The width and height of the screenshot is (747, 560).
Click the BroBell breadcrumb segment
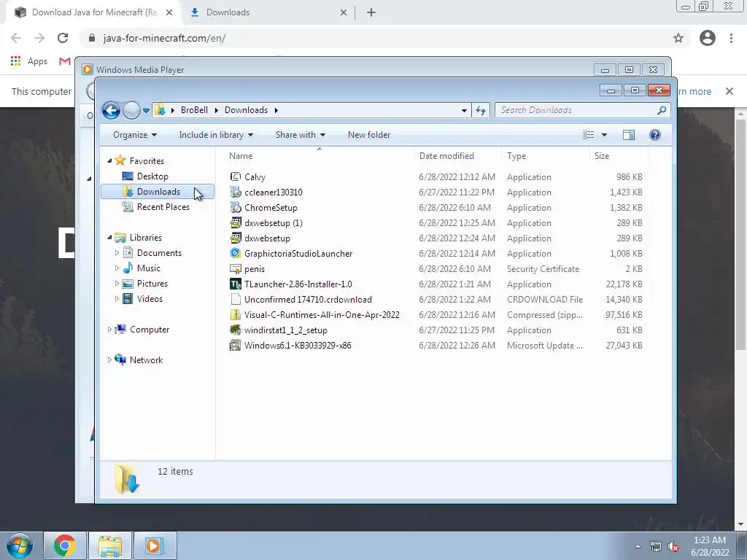coord(194,110)
